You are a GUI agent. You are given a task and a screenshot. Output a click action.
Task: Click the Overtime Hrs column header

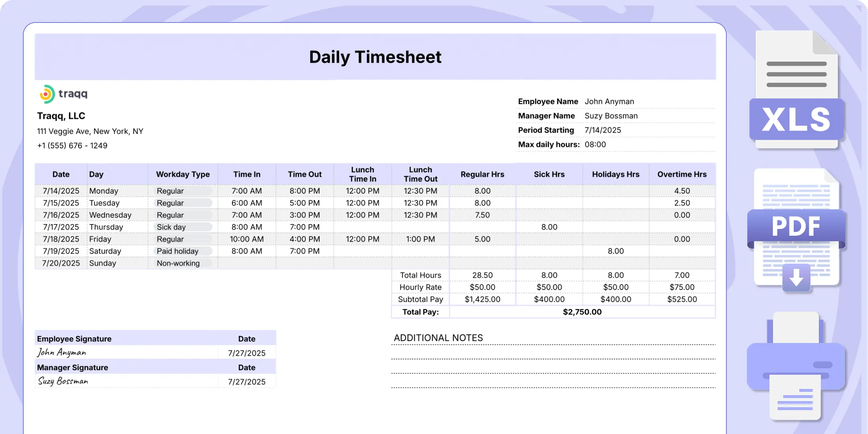pyautogui.click(x=682, y=174)
